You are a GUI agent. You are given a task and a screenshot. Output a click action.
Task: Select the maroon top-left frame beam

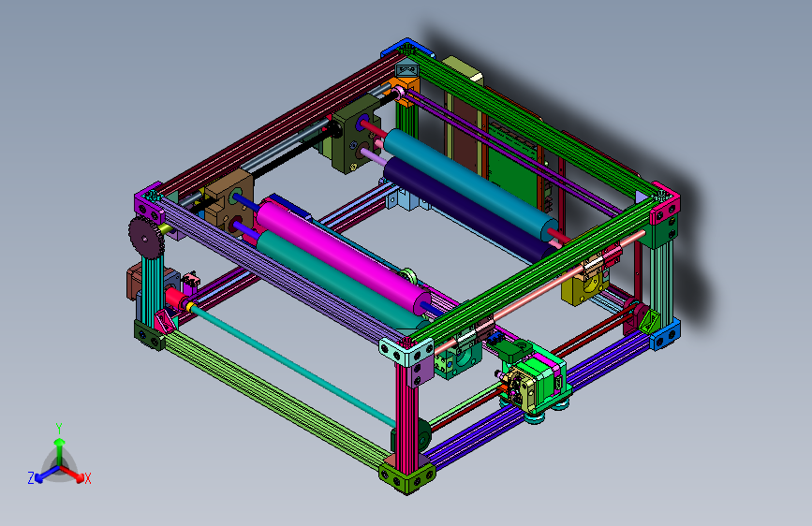coord(277,124)
